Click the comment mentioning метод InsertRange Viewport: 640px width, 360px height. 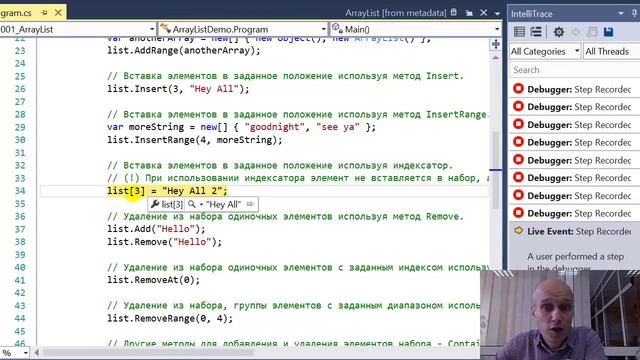(298, 115)
